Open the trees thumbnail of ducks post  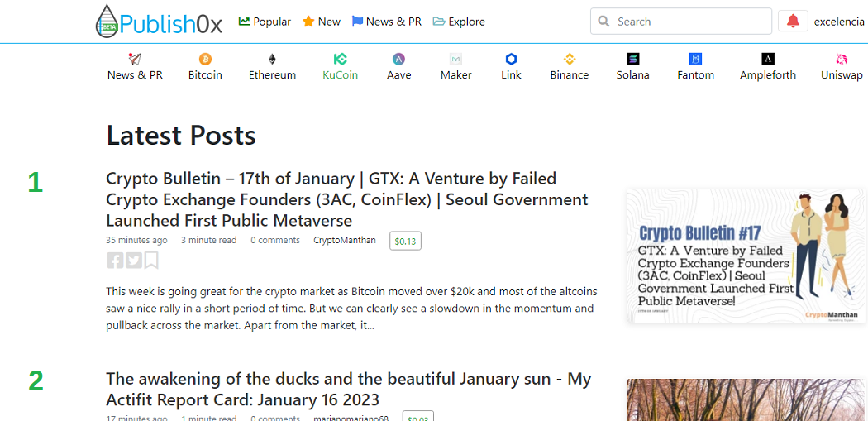tap(746, 400)
